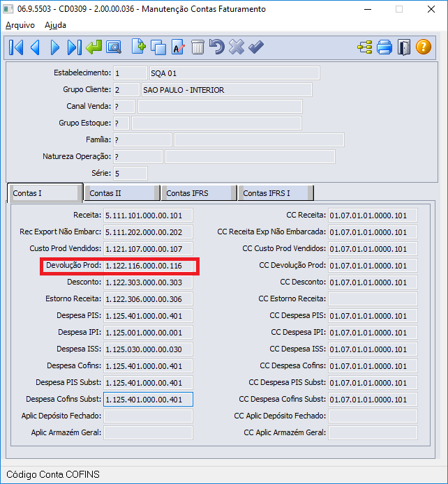Print with the printer icon
This screenshot has height=484, width=448.
coord(384,47)
